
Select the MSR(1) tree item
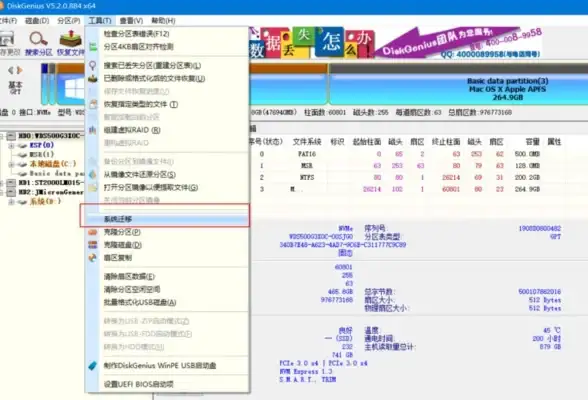point(42,155)
